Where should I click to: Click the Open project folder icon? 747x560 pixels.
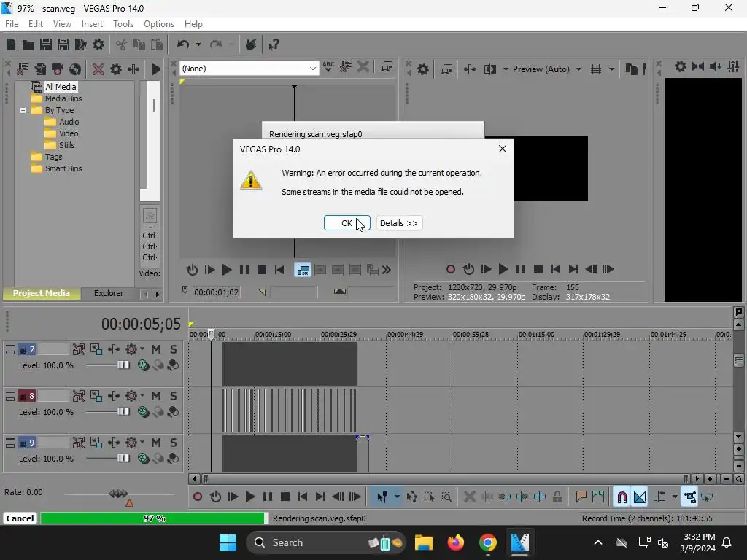tap(28, 44)
